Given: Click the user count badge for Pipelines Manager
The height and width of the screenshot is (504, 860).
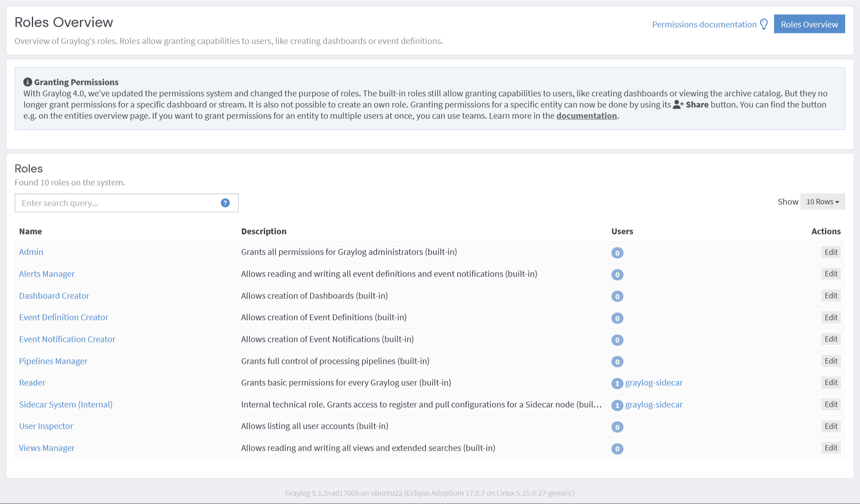Looking at the screenshot, I should click(x=617, y=362).
